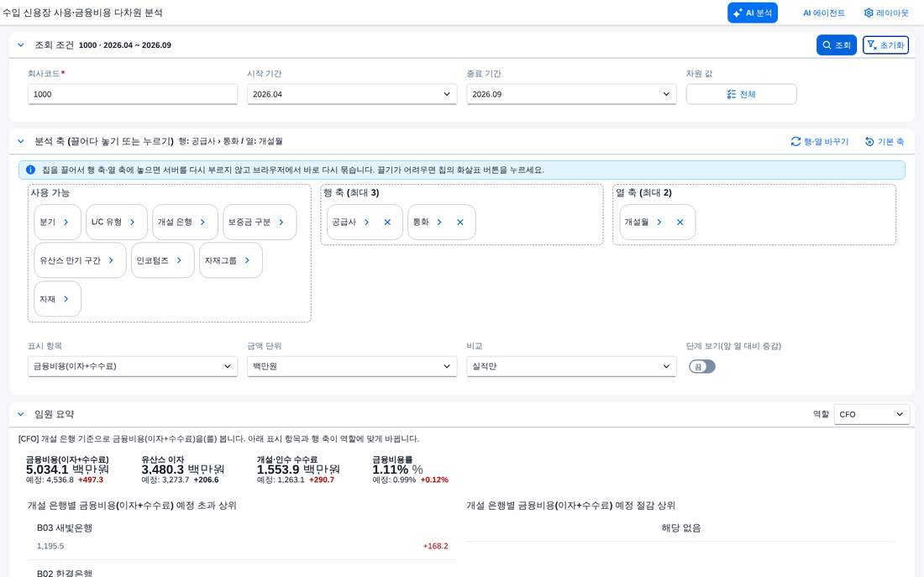Restore axes with 기본 축

[884, 141]
